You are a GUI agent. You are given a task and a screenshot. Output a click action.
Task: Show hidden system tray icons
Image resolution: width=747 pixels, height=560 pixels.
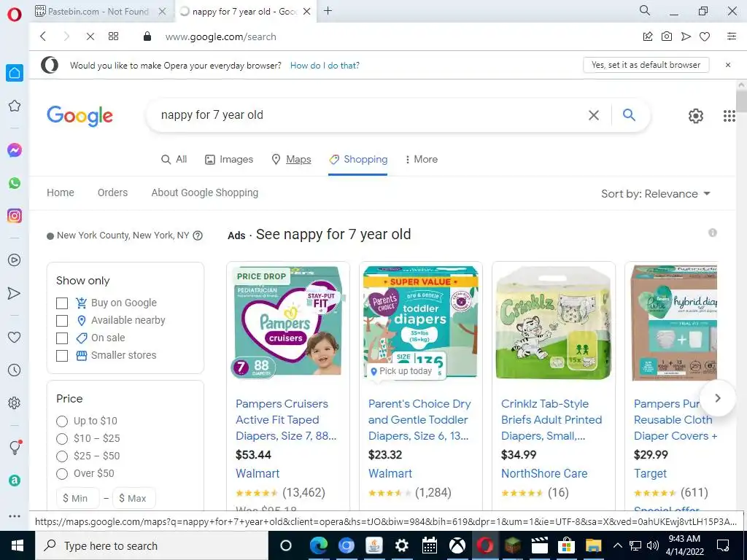pyautogui.click(x=617, y=545)
